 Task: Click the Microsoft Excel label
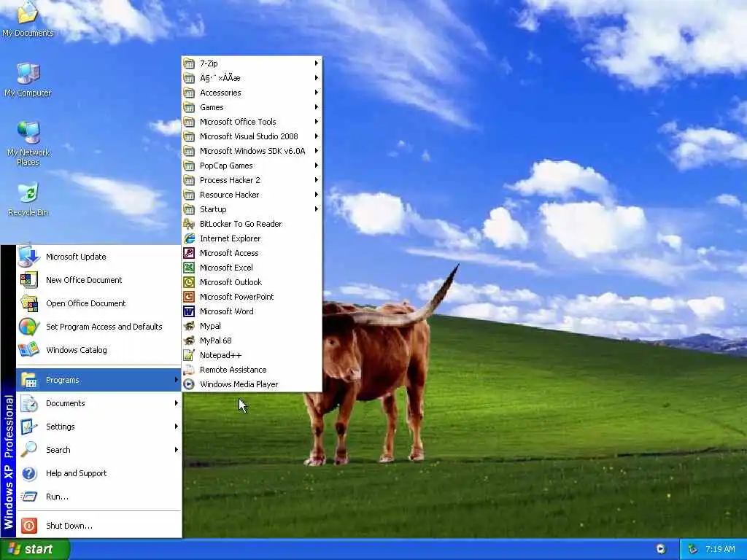226,268
